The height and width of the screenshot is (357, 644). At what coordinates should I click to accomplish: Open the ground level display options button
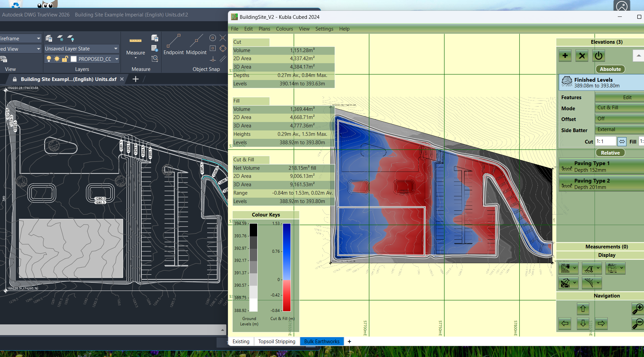pos(592,268)
